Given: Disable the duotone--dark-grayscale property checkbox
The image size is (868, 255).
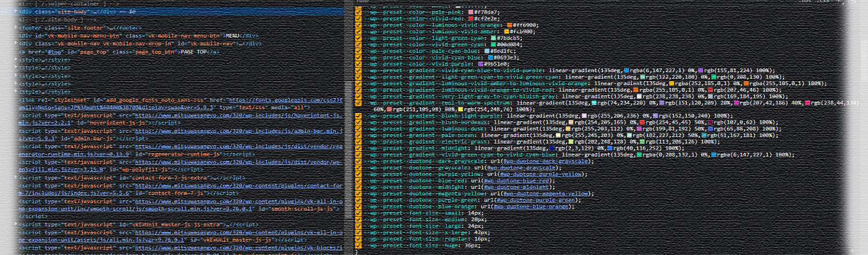Looking at the screenshot, I should pyautogui.click(x=359, y=161).
